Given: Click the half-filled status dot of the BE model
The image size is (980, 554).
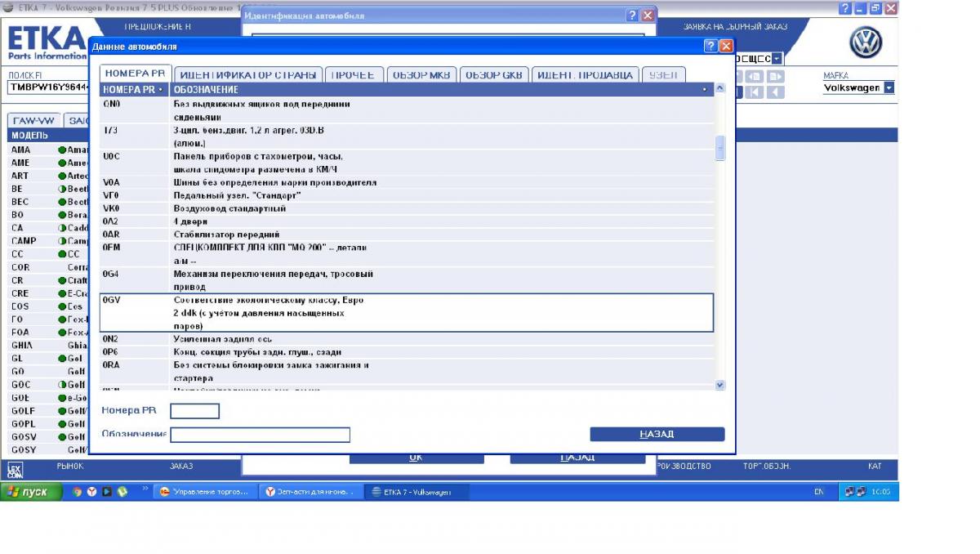Looking at the screenshot, I should [x=62, y=189].
